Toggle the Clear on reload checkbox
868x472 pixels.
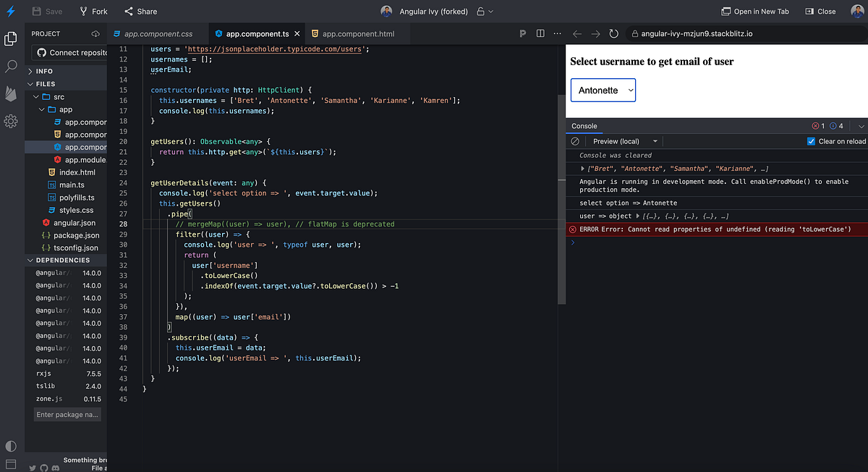(x=811, y=141)
